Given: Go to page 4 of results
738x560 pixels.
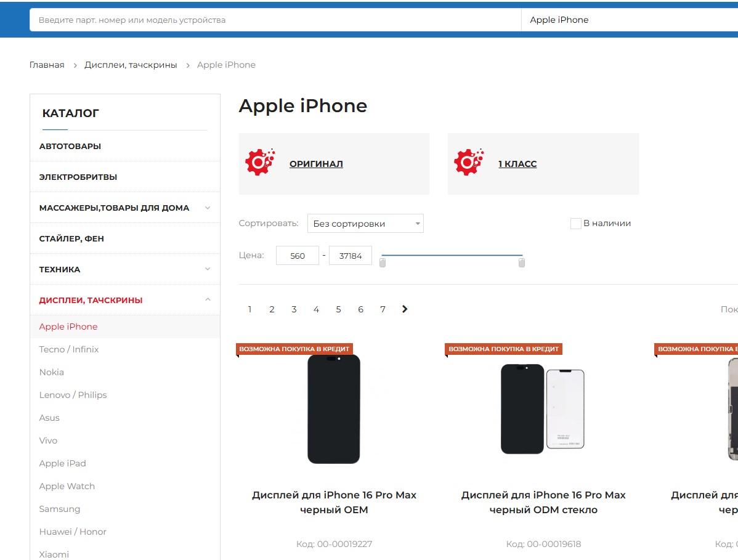Looking at the screenshot, I should tap(316, 309).
